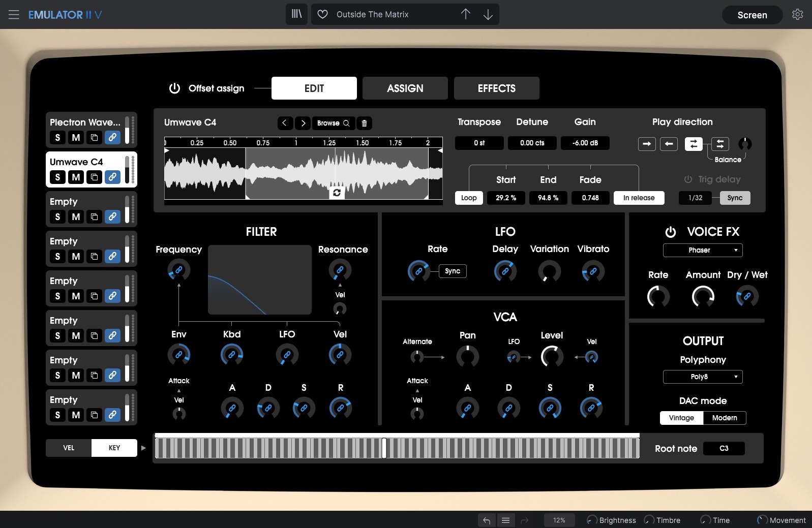The width and height of the screenshot is (812, 528).
Task: Set play direction to forward arrow
Action: point(647,144)
